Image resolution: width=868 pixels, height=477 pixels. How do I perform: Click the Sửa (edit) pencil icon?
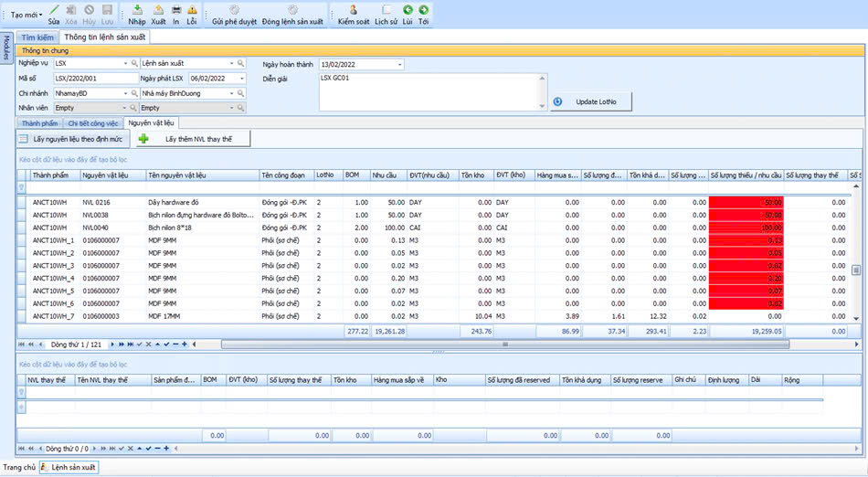pyautogui.click(x=54, y=10)
